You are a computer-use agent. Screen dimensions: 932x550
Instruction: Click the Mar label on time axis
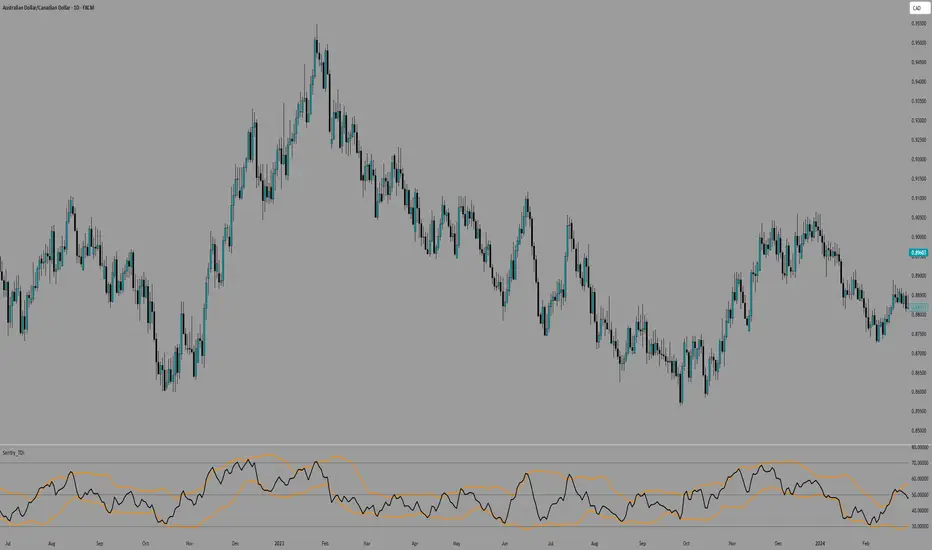pos(367,543)
